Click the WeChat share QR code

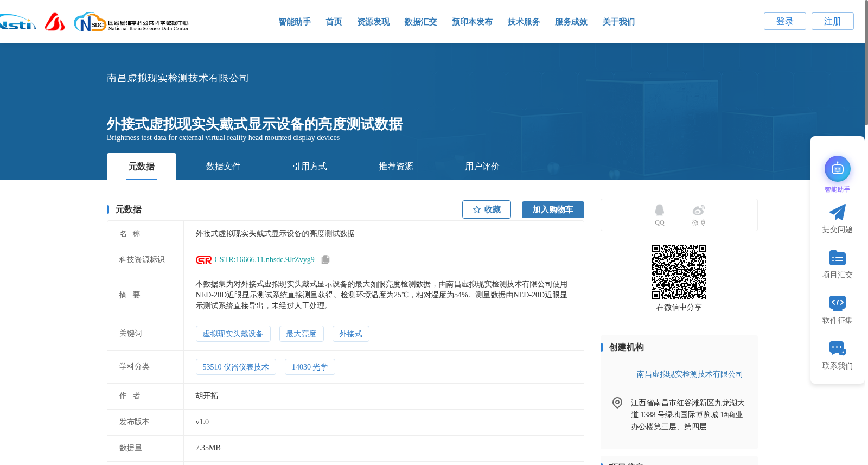pos(679,272)
